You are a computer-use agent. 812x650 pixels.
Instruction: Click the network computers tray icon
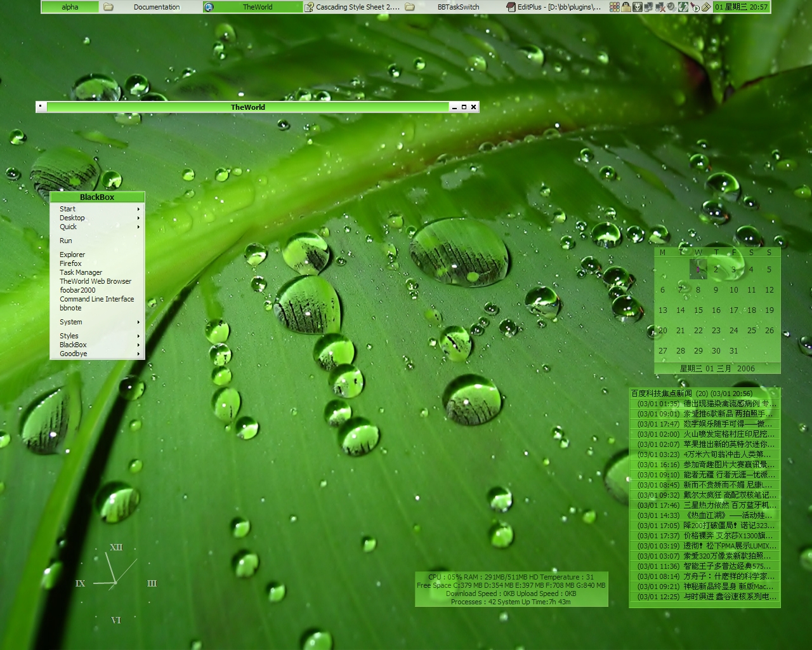pyautogui.click(x=649, y=7)
